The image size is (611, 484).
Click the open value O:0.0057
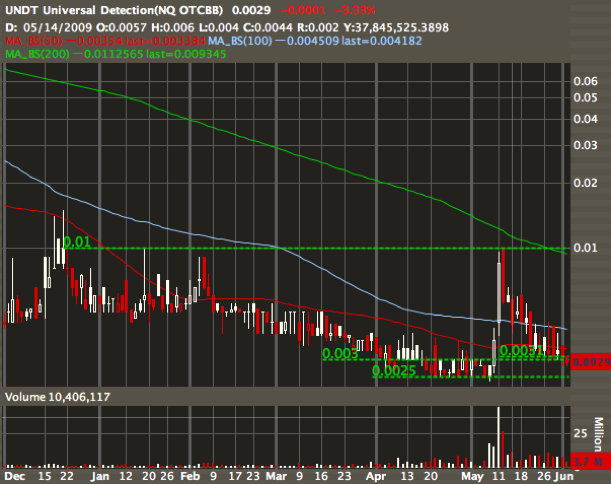pos(121,27)
